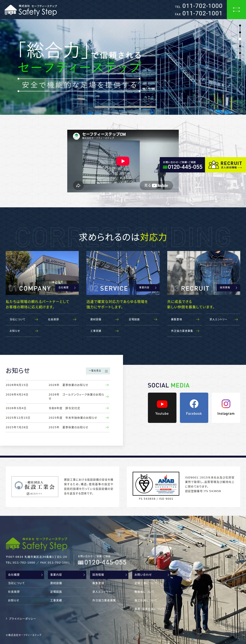Click the Safety Step logo in header
The width and height of the screenshot is (246, 644).
pos(31,10)
